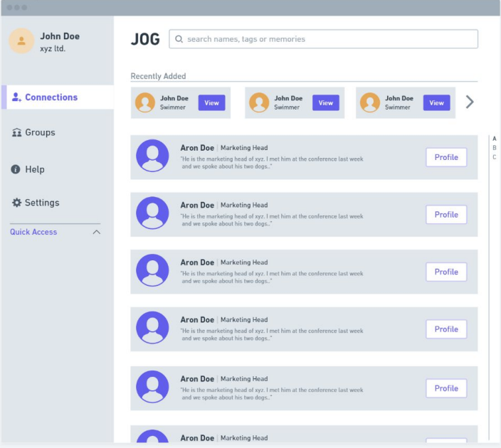Click the Connections person icon
The width and height of the screenshot is (501, 448).
pyautogui.click(x=16, y=97)
